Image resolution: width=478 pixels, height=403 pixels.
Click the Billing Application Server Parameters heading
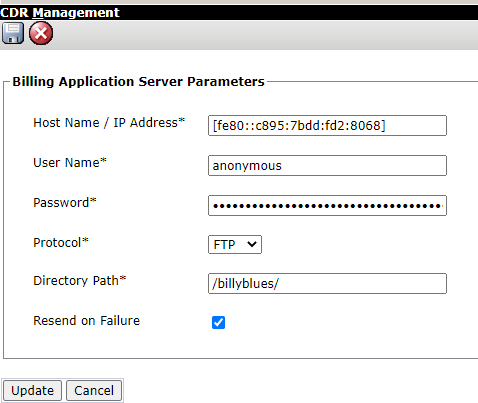(x=138, y=82)
